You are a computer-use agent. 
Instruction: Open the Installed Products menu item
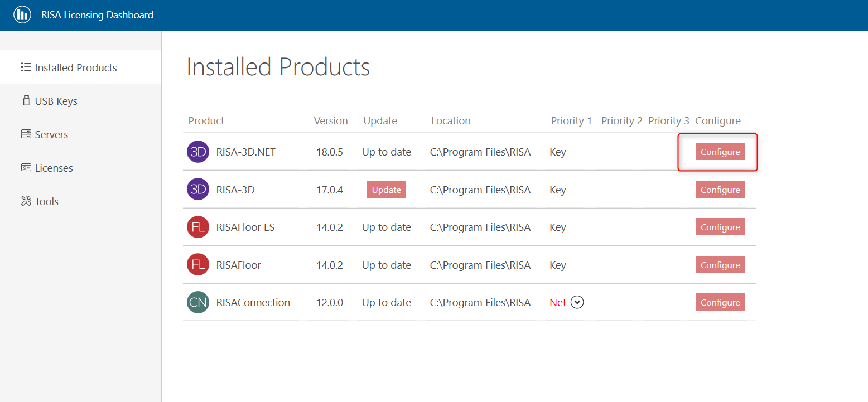coord(76,67)
